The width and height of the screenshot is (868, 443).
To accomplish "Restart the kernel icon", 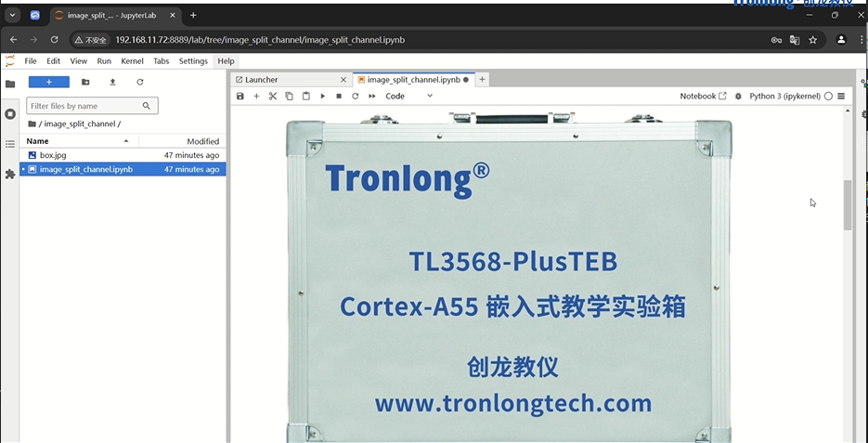I will pos(356,96).
